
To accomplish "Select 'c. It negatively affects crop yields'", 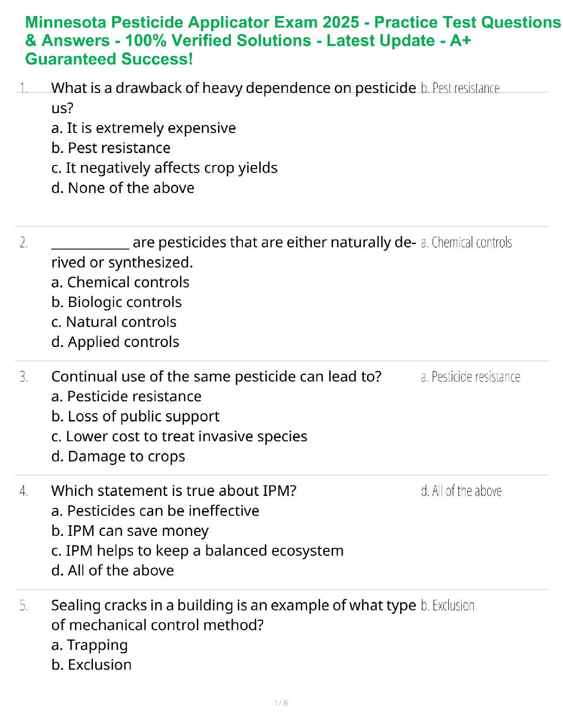I will tap(164, 168).
